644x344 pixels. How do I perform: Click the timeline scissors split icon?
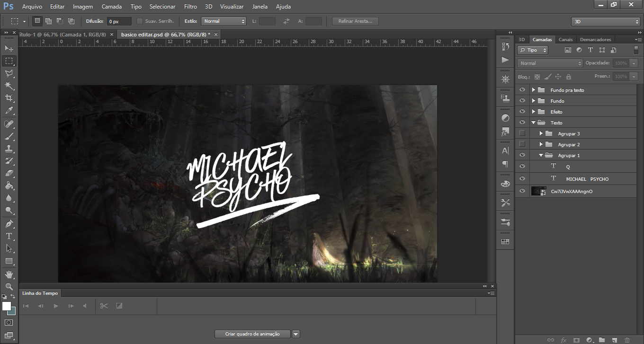pyautogui.click(x=104, y=306)
